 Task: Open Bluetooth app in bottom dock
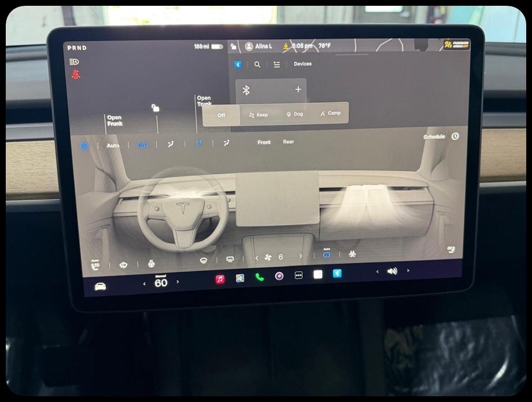(x=337, y=273)
